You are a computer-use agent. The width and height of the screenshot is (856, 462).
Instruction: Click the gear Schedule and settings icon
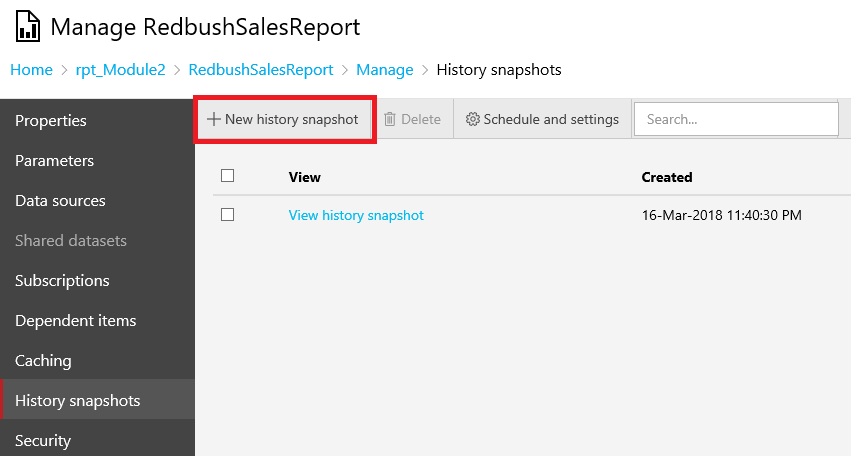point(473,120)
